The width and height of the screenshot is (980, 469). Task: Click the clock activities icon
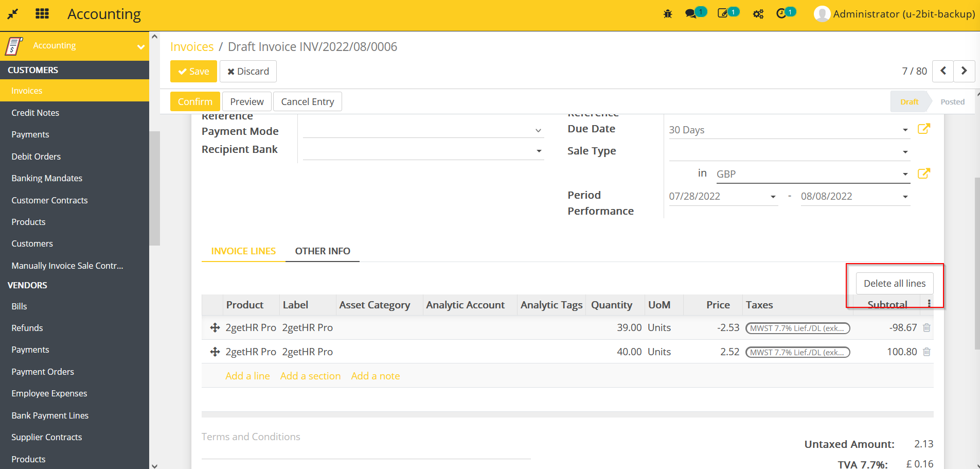point(781,14)
